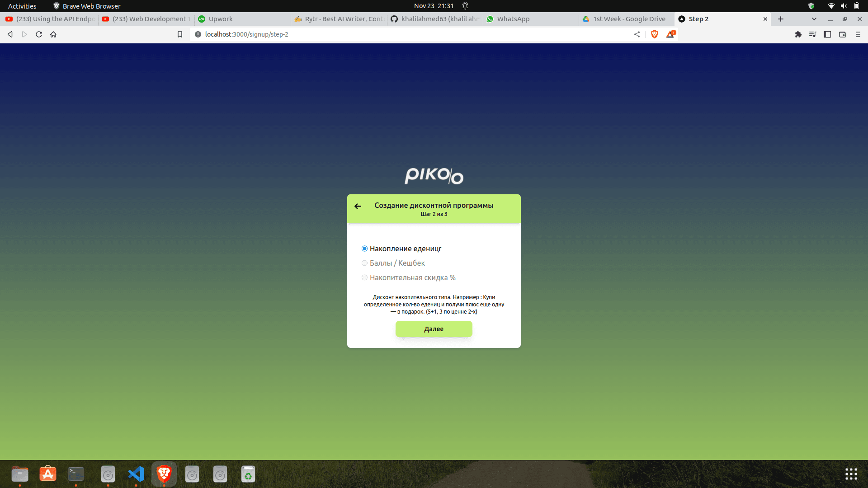This screenshot has height=488, width=868.
Task: Share this page via the share icon
Action: 637,34
